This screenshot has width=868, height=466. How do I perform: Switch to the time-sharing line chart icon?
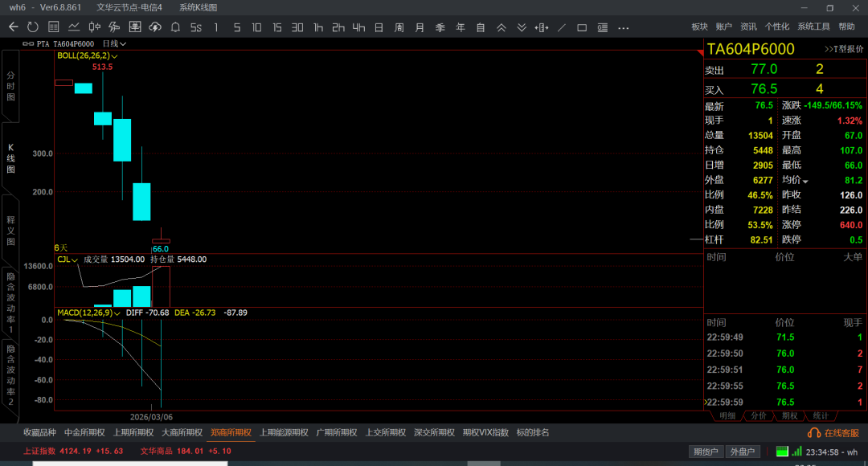74,27
